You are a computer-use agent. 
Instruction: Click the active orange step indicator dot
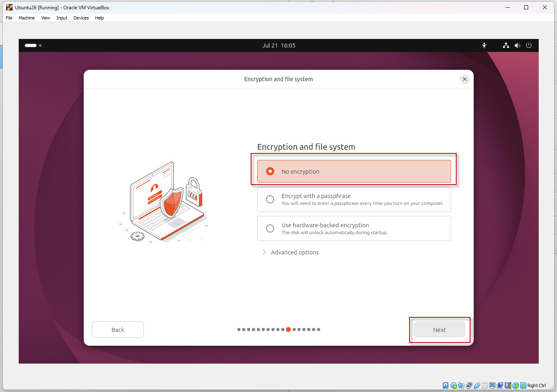click(x=288, y=330)
